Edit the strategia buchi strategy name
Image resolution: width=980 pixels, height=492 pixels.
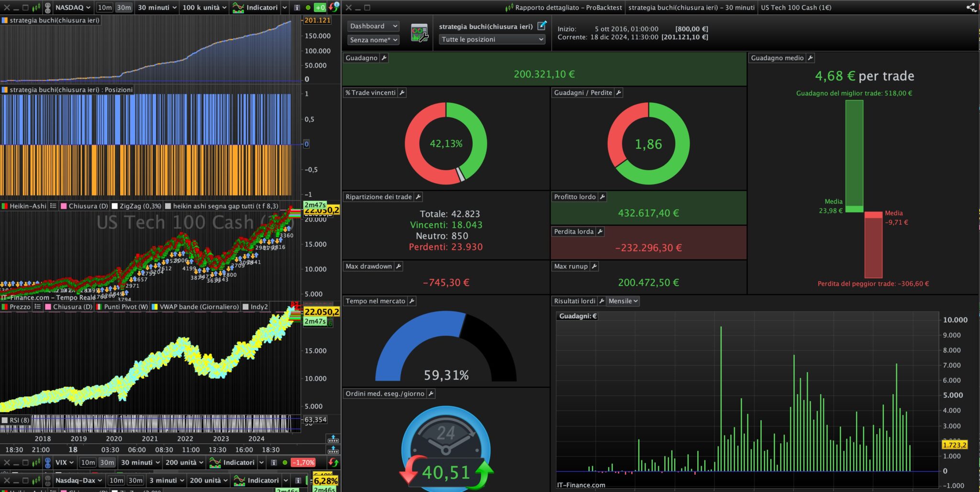pyautogui.click(x=542, y=26)
